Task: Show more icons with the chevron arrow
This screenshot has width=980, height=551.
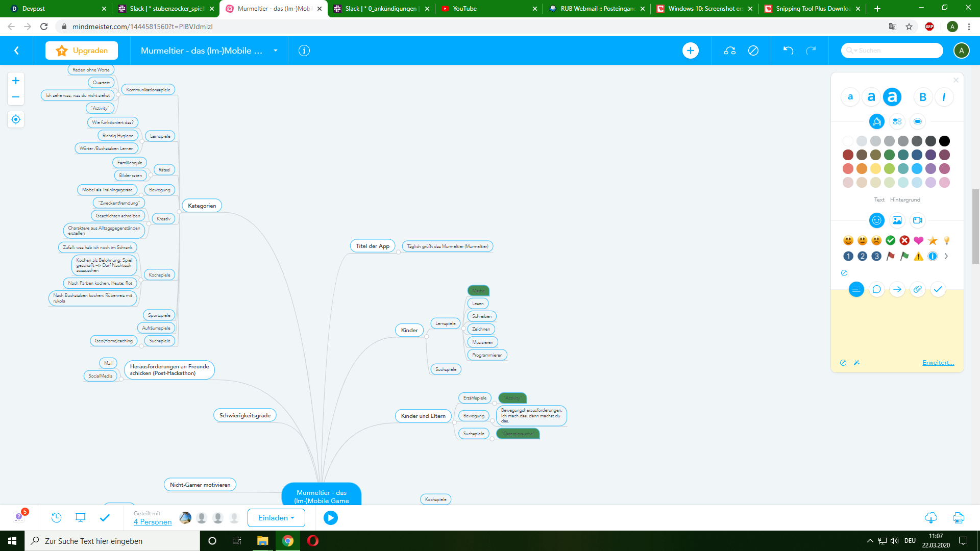Action: (946, 256)
